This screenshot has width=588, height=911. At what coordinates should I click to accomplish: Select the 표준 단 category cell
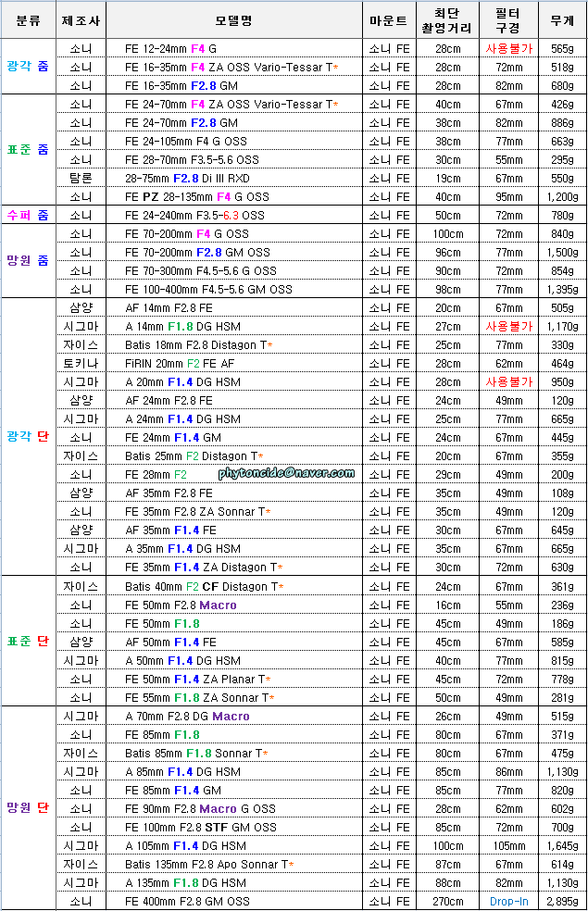[x=28, y=642]
